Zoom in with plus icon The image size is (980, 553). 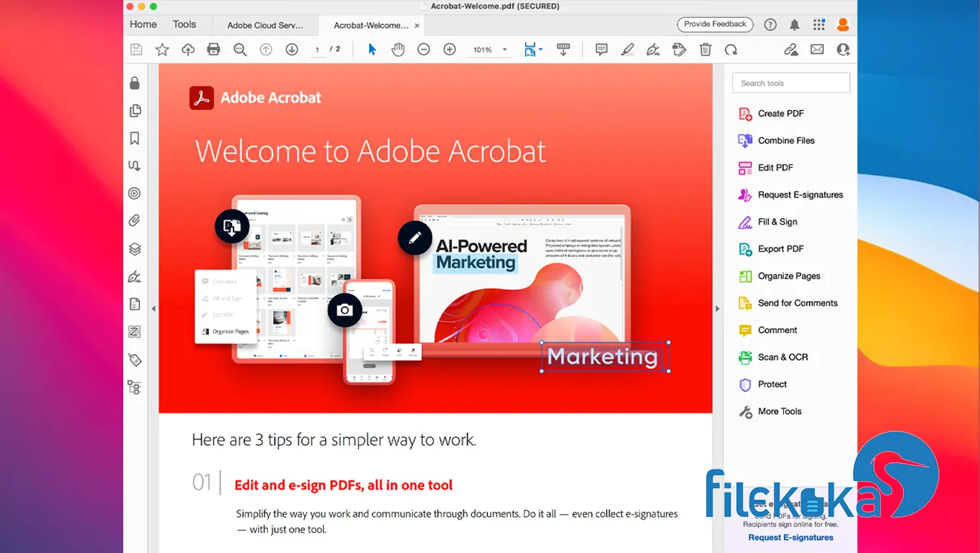[450, 50]
